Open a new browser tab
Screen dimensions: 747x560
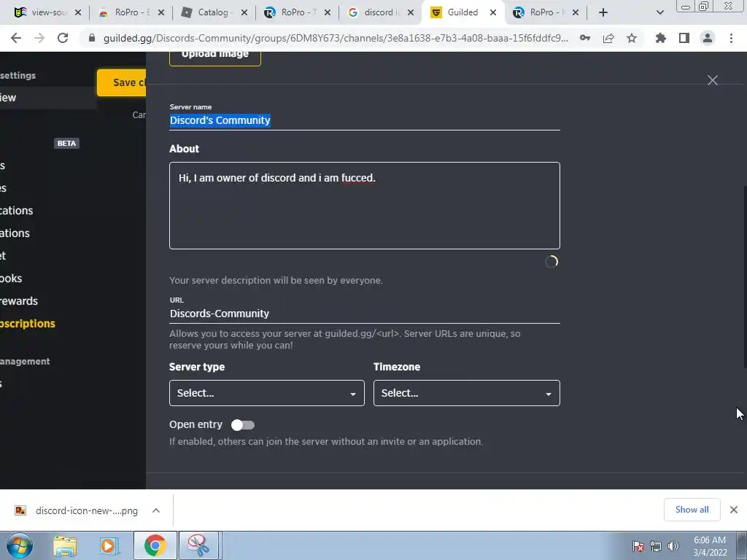[603, 12]
